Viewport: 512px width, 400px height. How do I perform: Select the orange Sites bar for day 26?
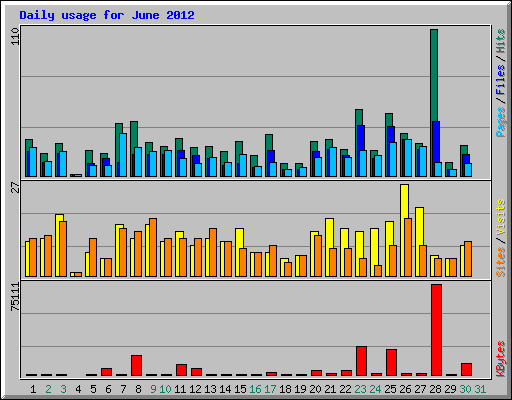click(x=408, y=247)
